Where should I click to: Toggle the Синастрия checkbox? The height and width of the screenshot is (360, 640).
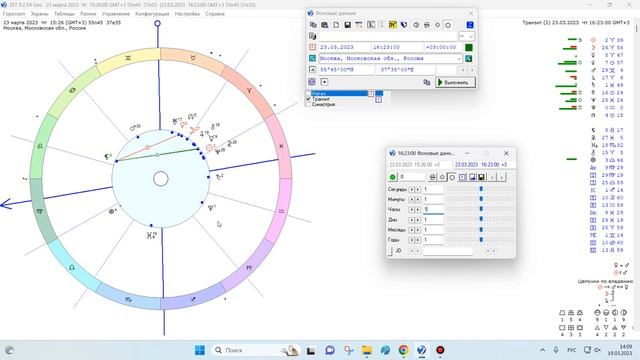click(309, 104)
